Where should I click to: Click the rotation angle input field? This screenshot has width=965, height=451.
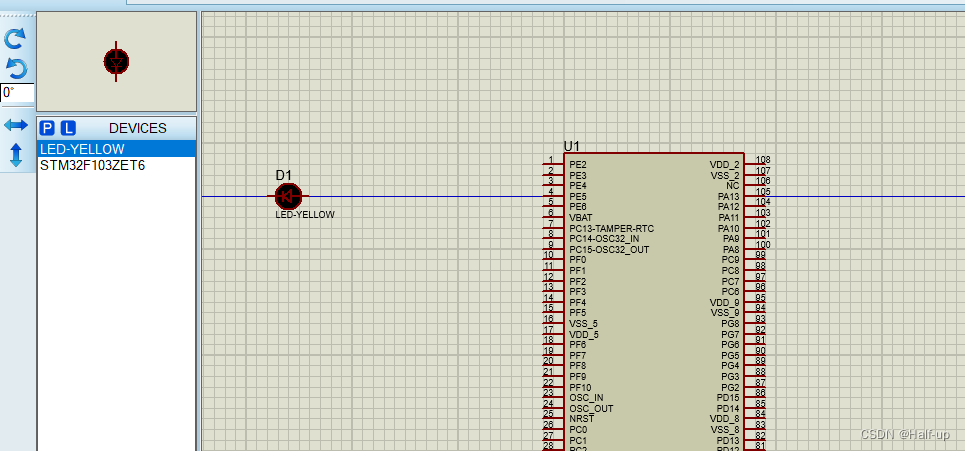[x=17, y=93]
